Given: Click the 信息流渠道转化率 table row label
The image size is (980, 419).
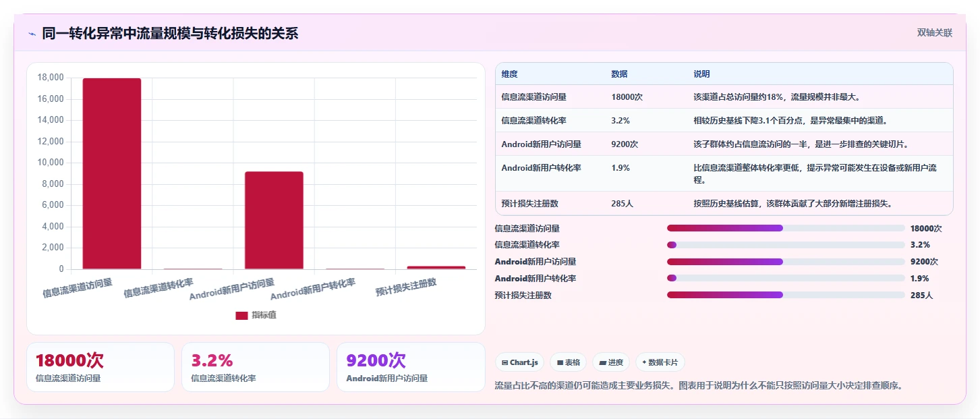Looking at the screenshot, I should tap(534, 120).
